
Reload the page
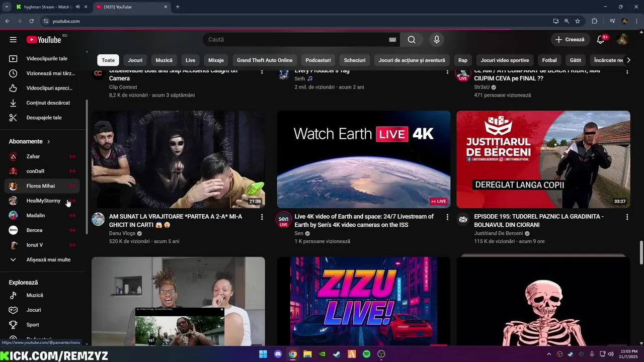31,21
